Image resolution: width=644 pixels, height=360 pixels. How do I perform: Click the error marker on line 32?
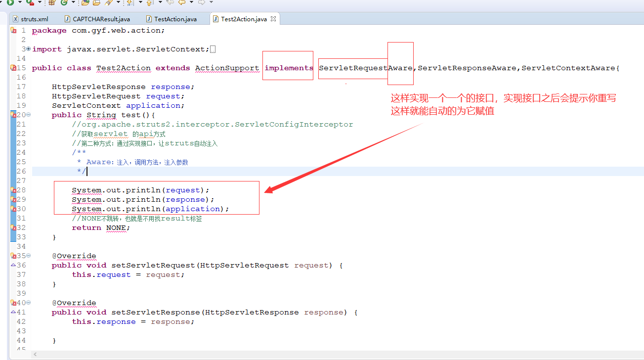pyautogui.click(x=14, y=228)
